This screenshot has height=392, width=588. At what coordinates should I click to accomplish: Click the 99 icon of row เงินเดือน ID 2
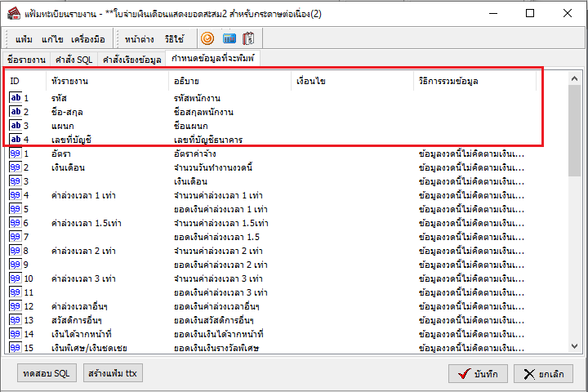tap(16, 167)
